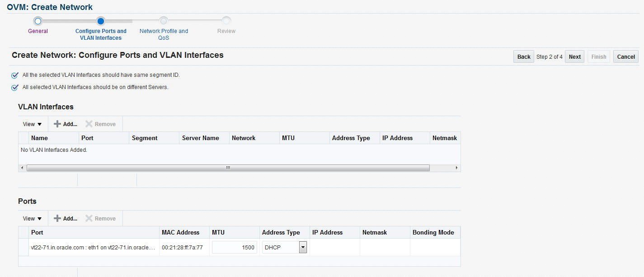Click the Configure Ports and VLAN Interfaces step circle
Image resolution: width=644 pixels, height=277 pixels.
click(101, 21)
